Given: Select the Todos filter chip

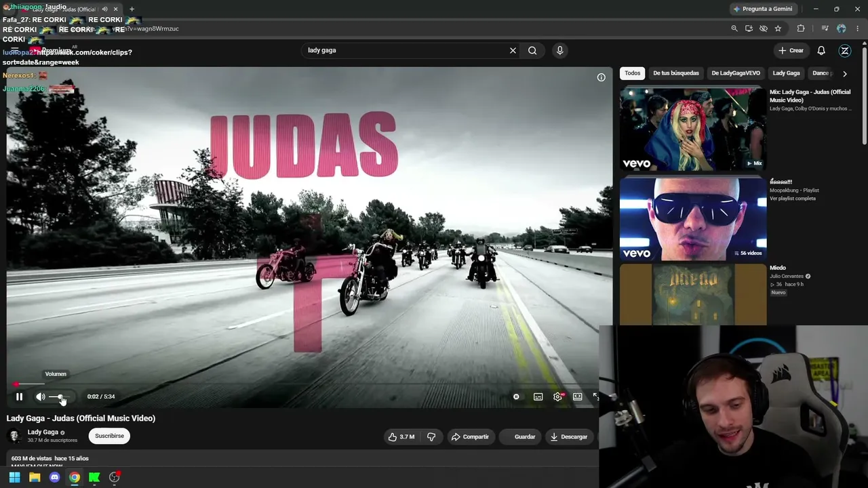Looking at the screenshot, I should pos(632,73).
